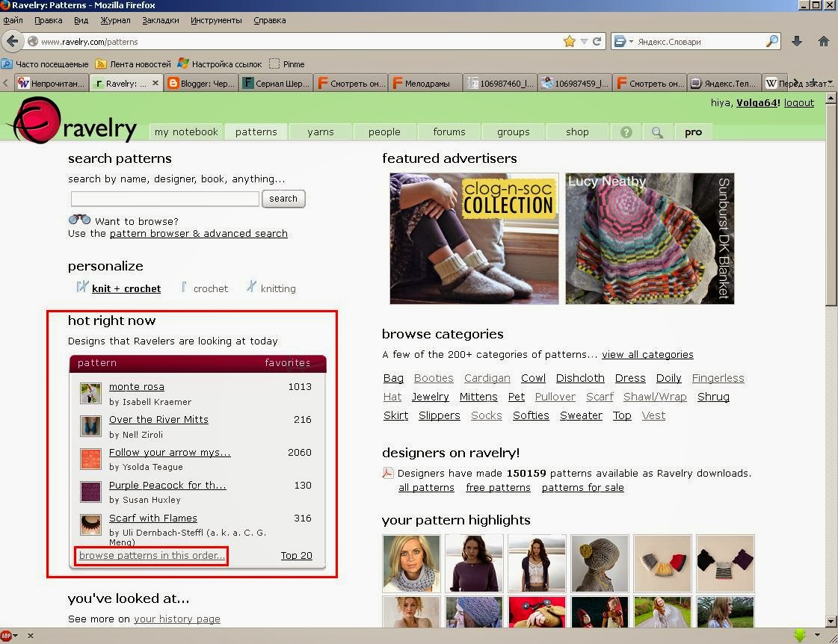Click the PDF icon beside designers text
Viewport: 838px width, 644px height.
pyautogui.click(x=387, y=473)
